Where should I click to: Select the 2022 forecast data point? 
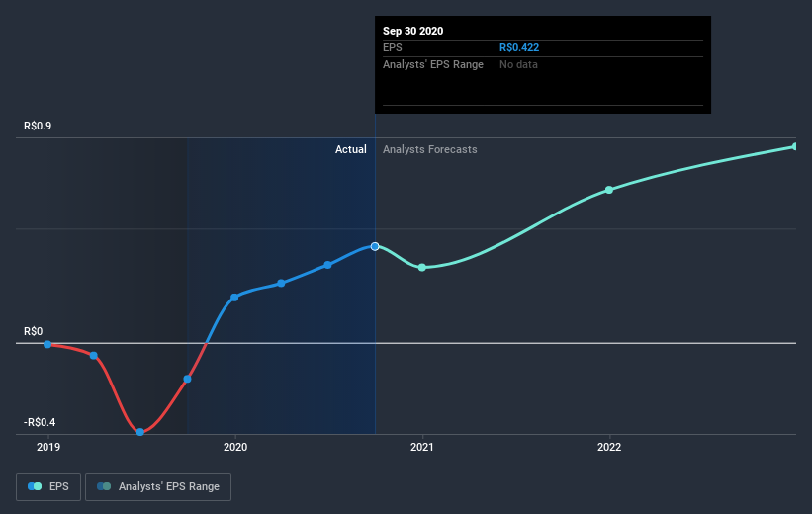pos(609,190)
